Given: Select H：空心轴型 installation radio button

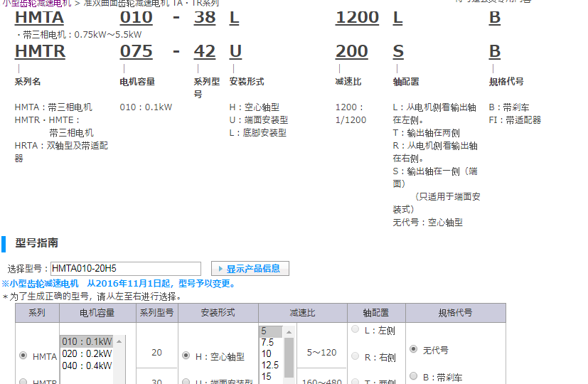Looking at the screenshot, I should coord(186,356).
